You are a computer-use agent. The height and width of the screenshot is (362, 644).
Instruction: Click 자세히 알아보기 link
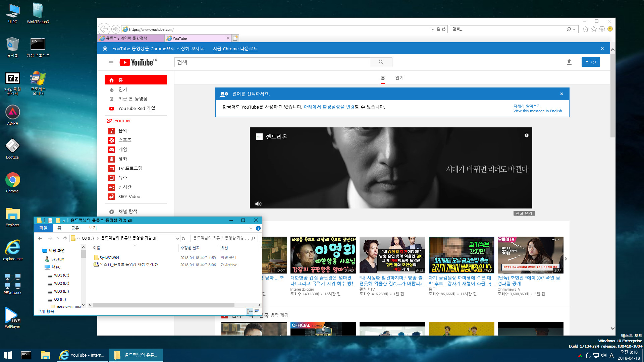[x=527, y=106]
